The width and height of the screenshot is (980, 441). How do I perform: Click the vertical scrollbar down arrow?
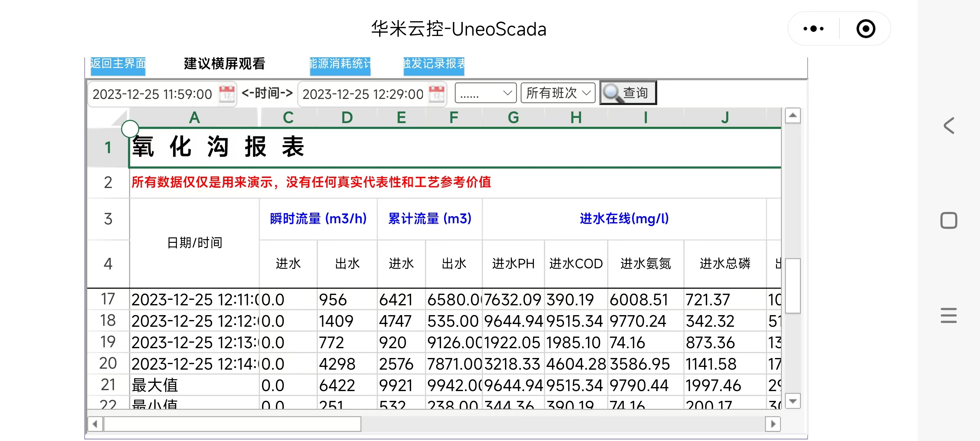(x=793, y=401)
